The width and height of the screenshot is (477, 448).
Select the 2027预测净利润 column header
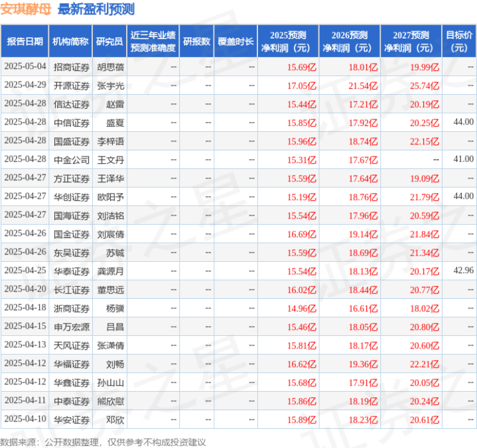click(x=411, y=41)
